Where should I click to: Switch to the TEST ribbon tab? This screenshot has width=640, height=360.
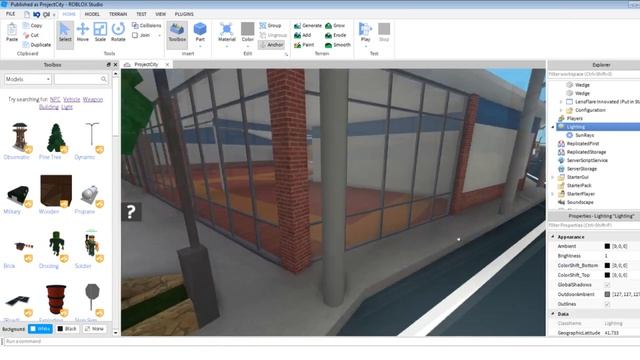coord(141,14)
